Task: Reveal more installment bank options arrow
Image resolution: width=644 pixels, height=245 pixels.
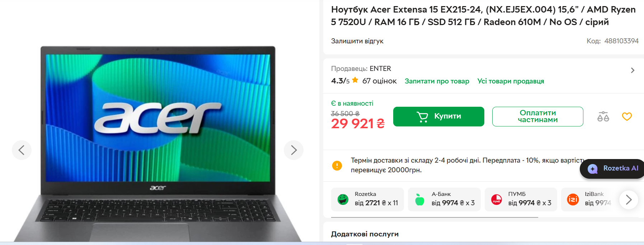Action: pyautogui.click(x=629, y=200)
